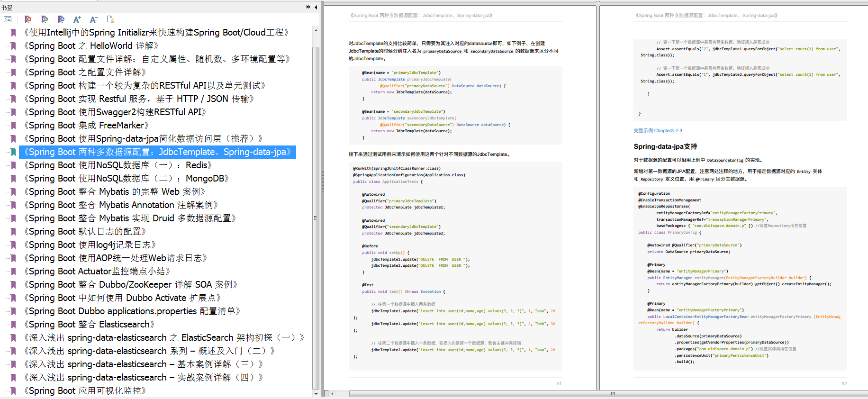Click the header title on page 52
Image resolution: width=868 pixels, height=399 pixels.
click(x=706, y=16)
